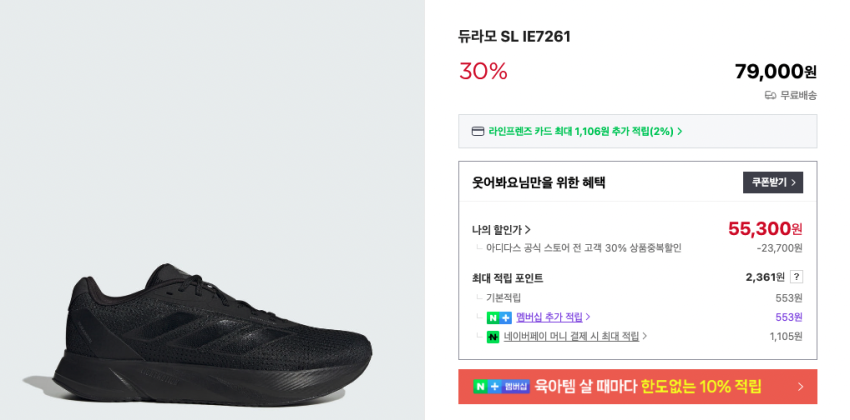Click the credit card icon in the card banner
Image resolution: width=850 pixels, height=420 pixels.
478,131
